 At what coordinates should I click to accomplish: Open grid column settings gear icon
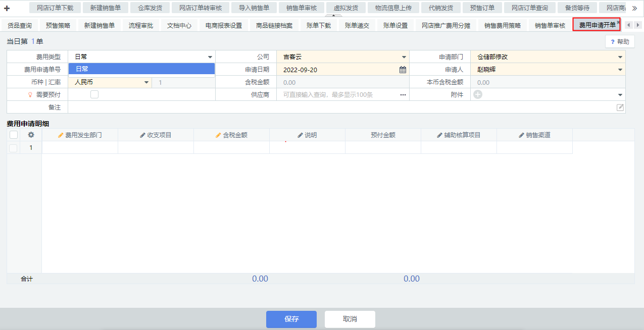[x=31, y=135]
